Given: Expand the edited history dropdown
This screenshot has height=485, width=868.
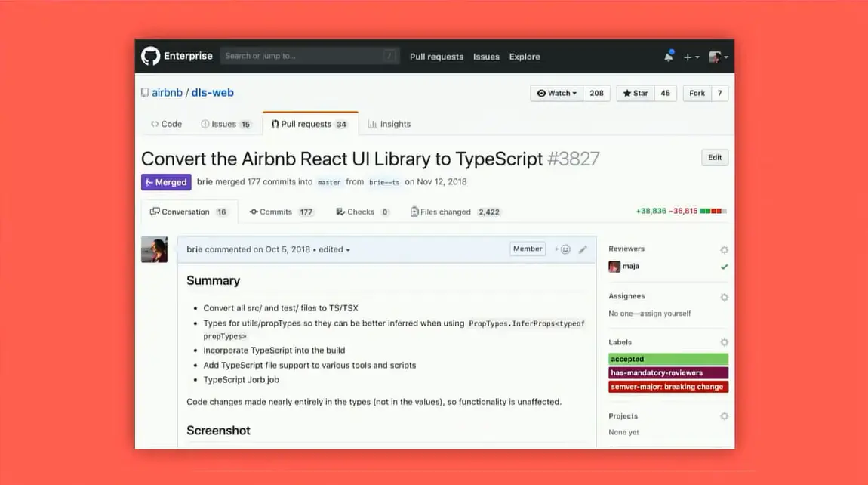Looking at the screenshot, I should point(334,249).
